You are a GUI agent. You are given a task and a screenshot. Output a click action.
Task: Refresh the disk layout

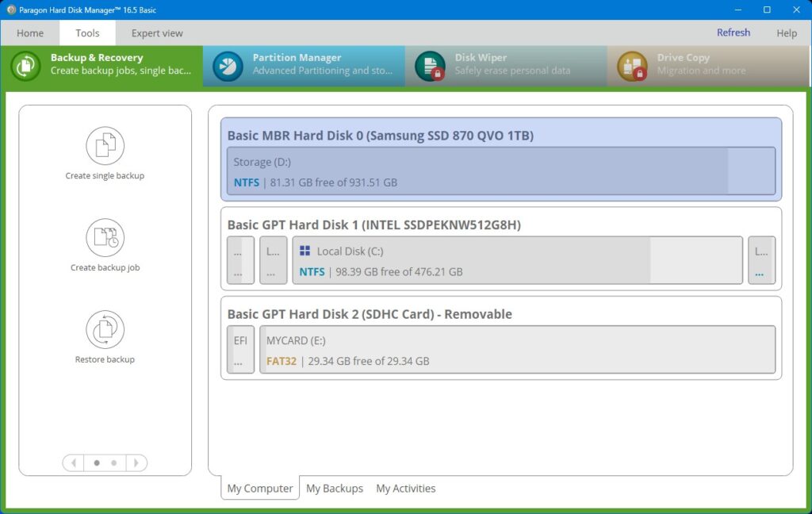click(733, 33)
